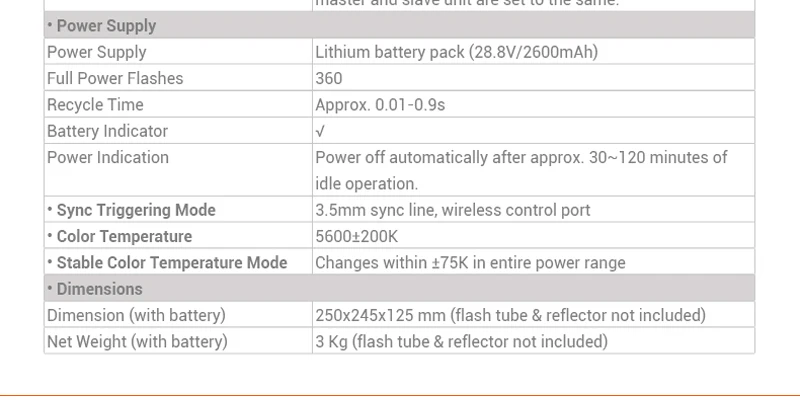The image size is (800, 413).
Task: Click the Changes within ±75K value text
Action: [470, 263]
